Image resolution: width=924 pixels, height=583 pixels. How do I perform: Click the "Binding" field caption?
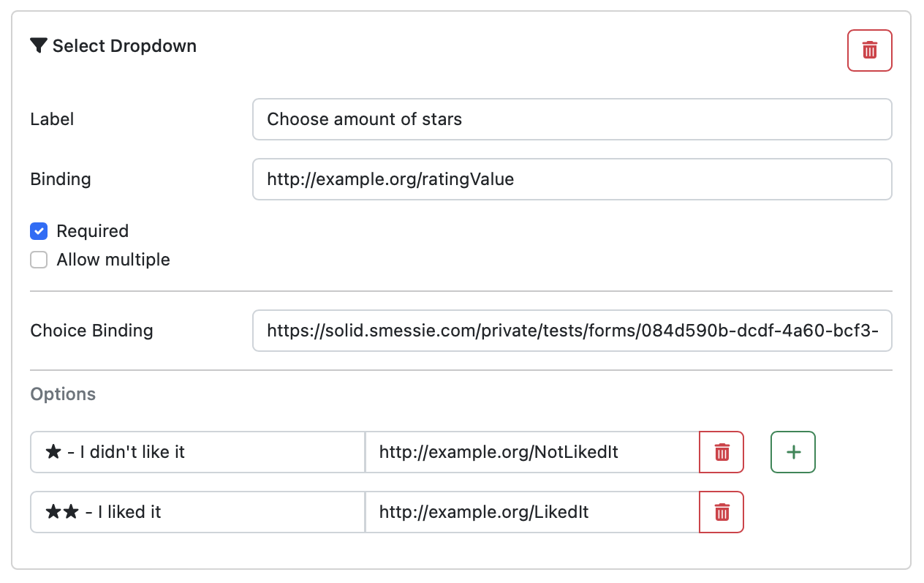(x=61, y=179)
